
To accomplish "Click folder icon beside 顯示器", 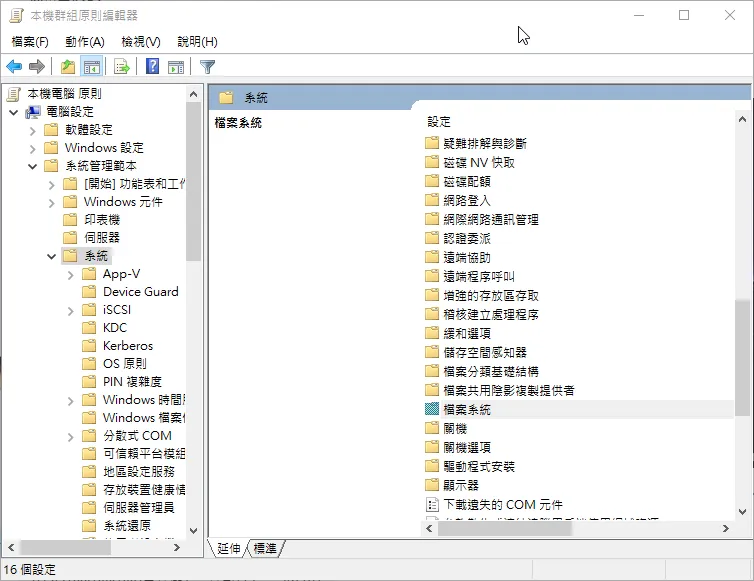I will pyautogui.click(x=432, y=485).
